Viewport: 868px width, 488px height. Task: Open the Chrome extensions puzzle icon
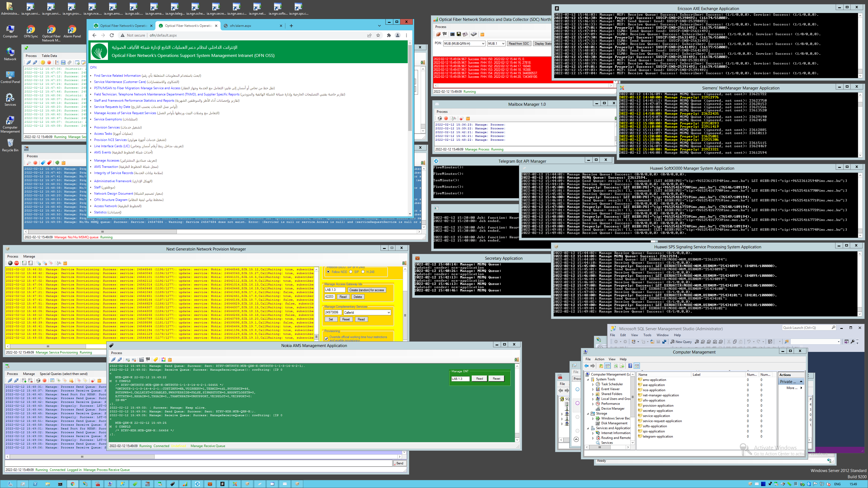click(x=389, y=35)
